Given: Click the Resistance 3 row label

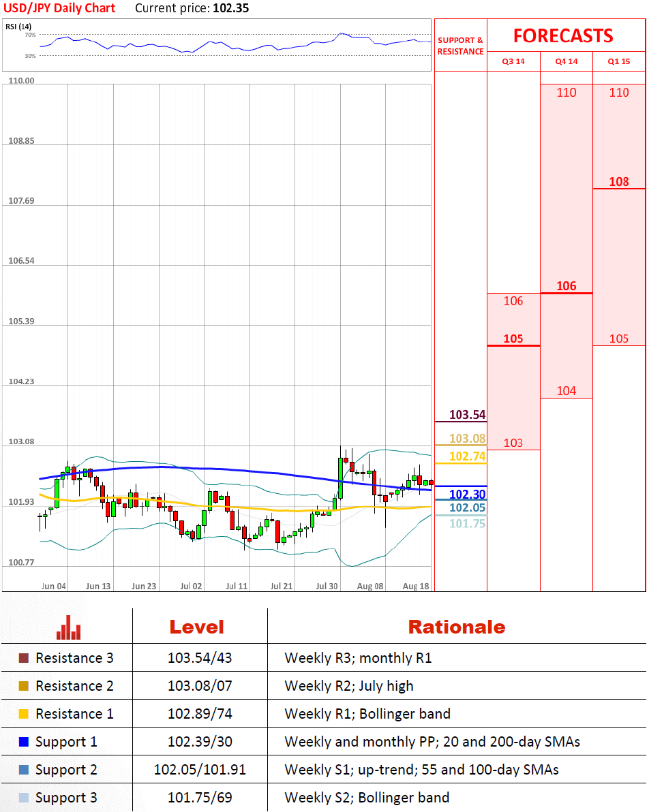Looking at the screenshot, I should click(74, 658).
